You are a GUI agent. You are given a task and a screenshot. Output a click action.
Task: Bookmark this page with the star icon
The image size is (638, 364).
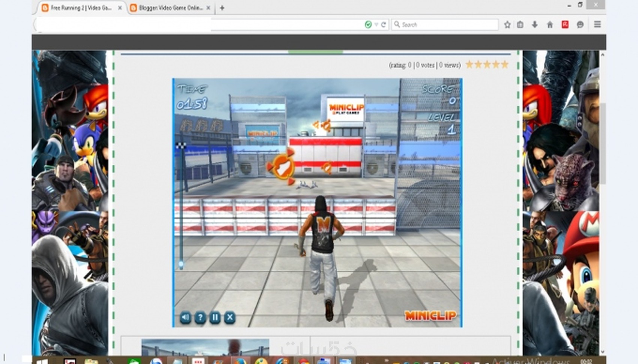pyautogui.click(x=507, y=25)
